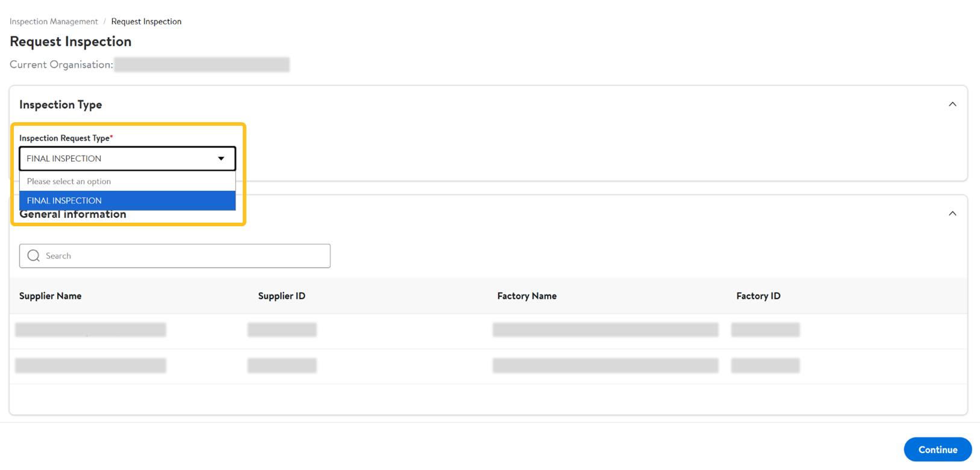Collapse the General information section chevron

952,214
